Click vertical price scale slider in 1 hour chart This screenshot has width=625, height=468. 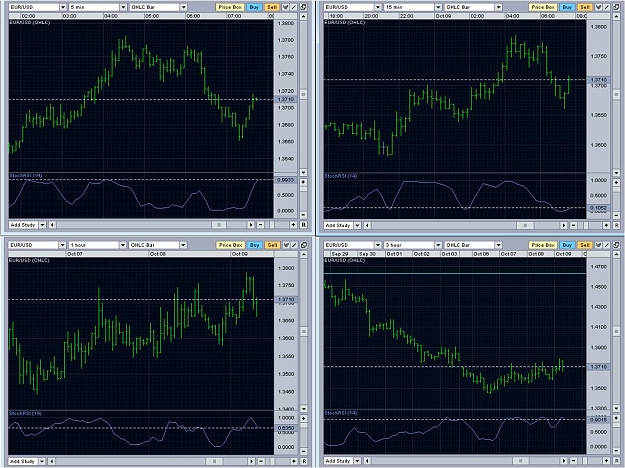tap(303, 331)
